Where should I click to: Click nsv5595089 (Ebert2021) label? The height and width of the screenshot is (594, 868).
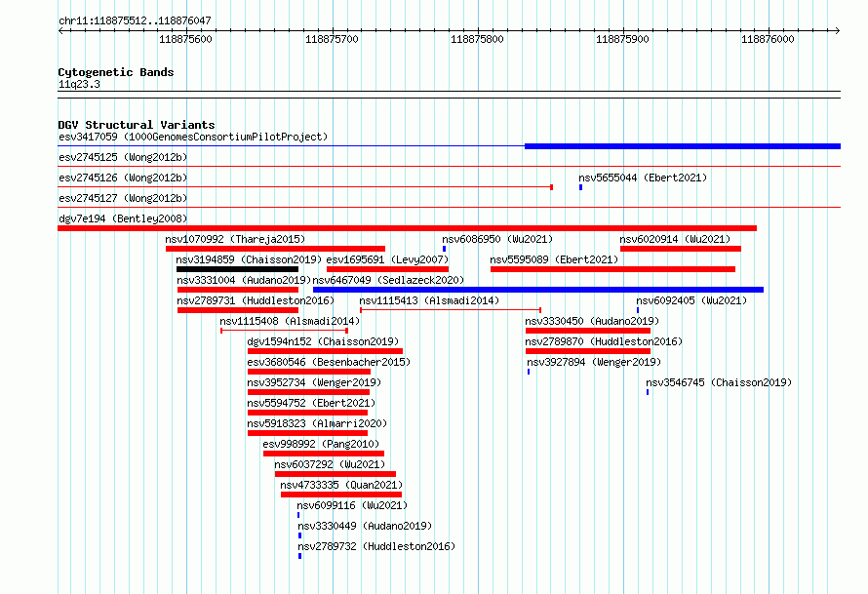click(x=554, y=259)
